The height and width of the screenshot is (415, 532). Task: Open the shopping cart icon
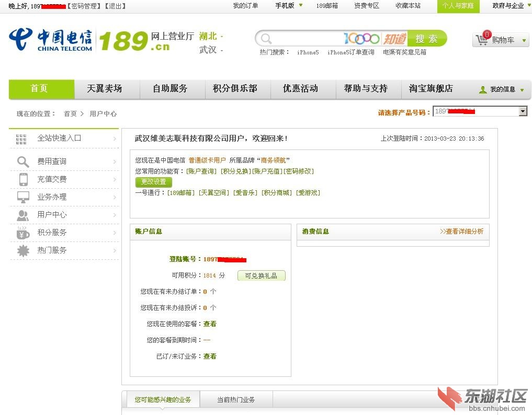(482, 39)
